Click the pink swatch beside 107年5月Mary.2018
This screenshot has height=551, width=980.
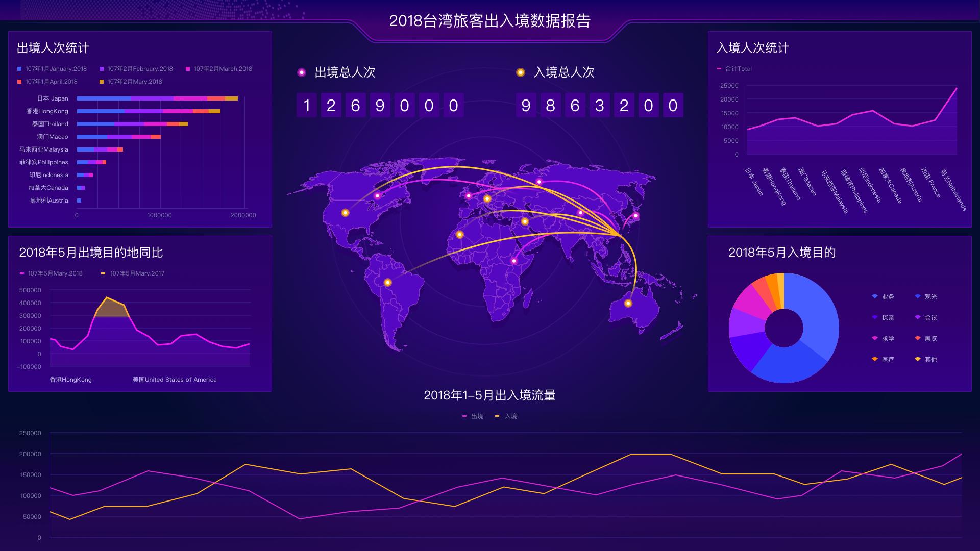click(22, 273)
